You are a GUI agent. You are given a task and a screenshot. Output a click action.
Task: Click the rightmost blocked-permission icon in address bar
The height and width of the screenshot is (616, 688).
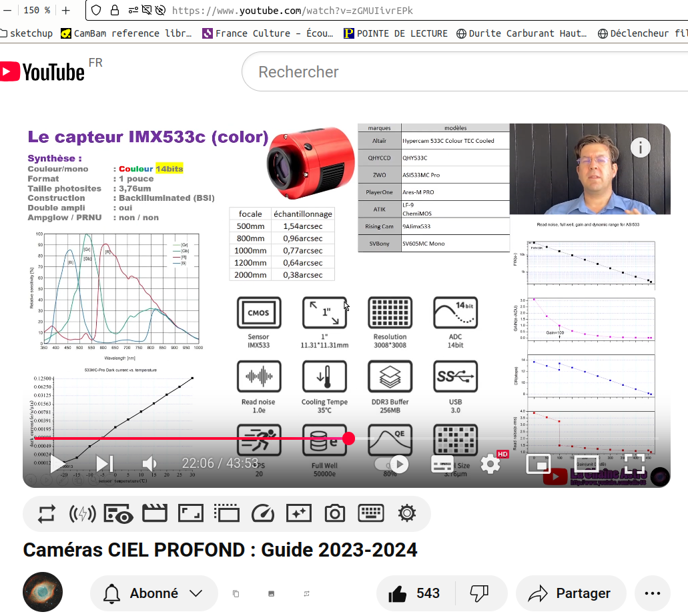click(x=161, y=10)
